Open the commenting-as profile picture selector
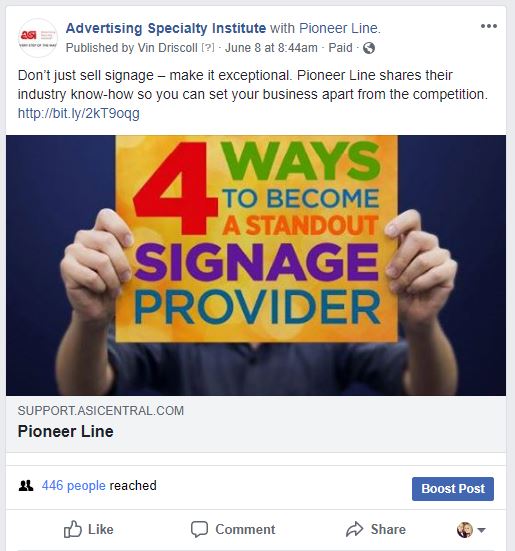This screenshot has width=515, height=551. [464, 530]
